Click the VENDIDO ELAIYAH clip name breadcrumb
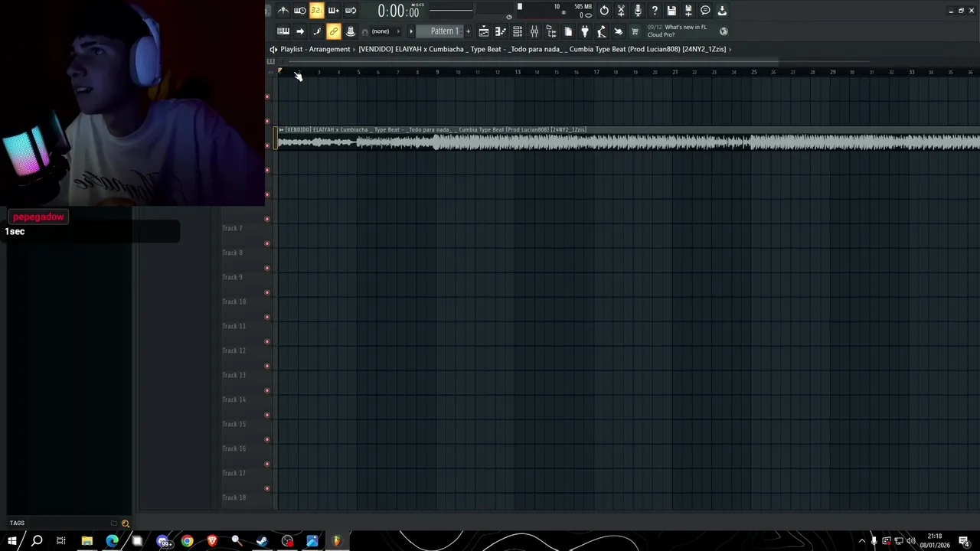 click(542, 49)
